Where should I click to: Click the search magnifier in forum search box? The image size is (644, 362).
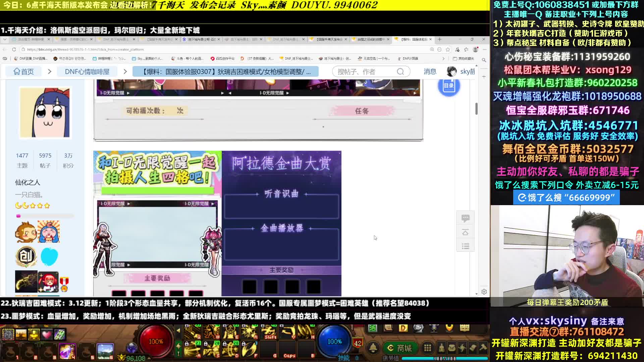tap(400, 72)
